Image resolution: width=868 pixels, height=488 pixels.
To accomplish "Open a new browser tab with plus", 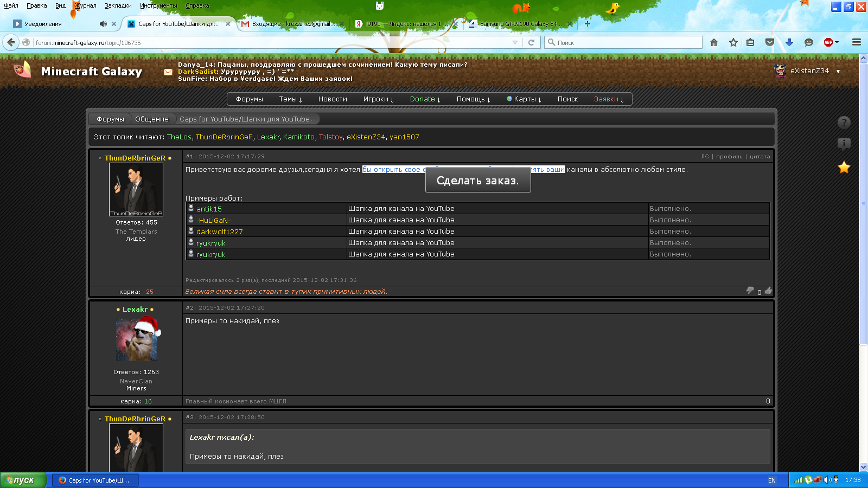I will click(588, 24).
